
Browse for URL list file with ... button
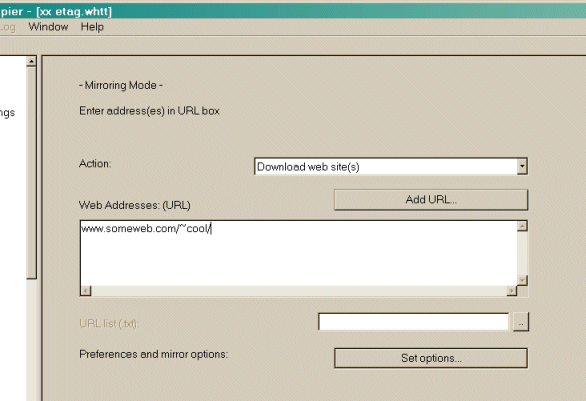pyautogui.click(x=521, y=322)
